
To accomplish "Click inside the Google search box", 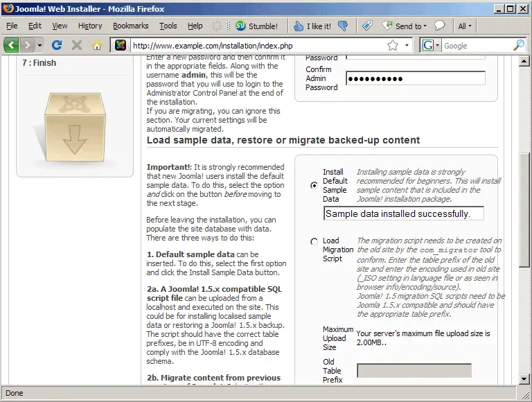I will (477, 46).
